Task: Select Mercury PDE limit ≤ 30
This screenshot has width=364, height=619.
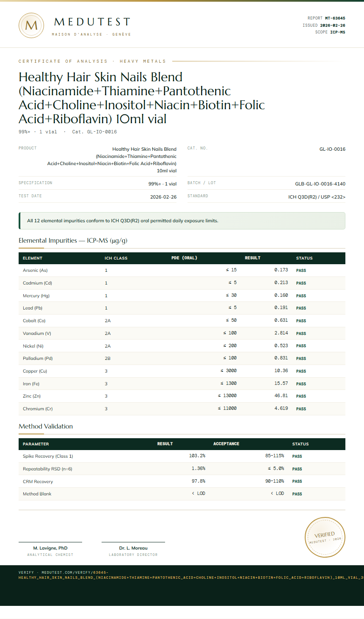Action: pos(231,295)
